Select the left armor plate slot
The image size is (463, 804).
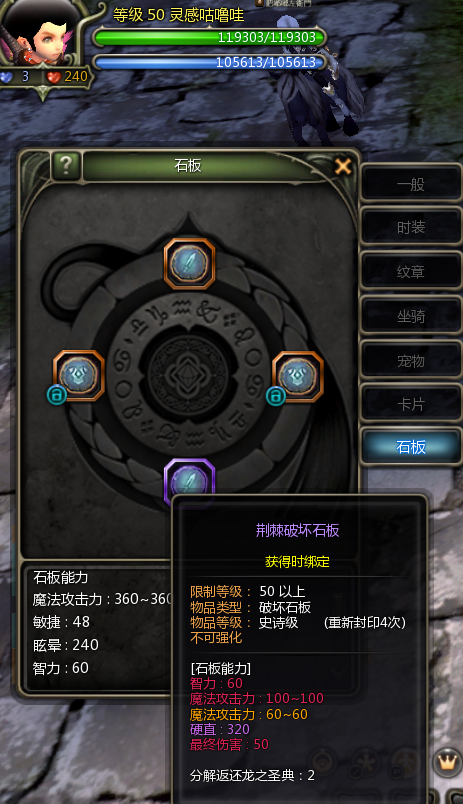(x=78, y=376)
